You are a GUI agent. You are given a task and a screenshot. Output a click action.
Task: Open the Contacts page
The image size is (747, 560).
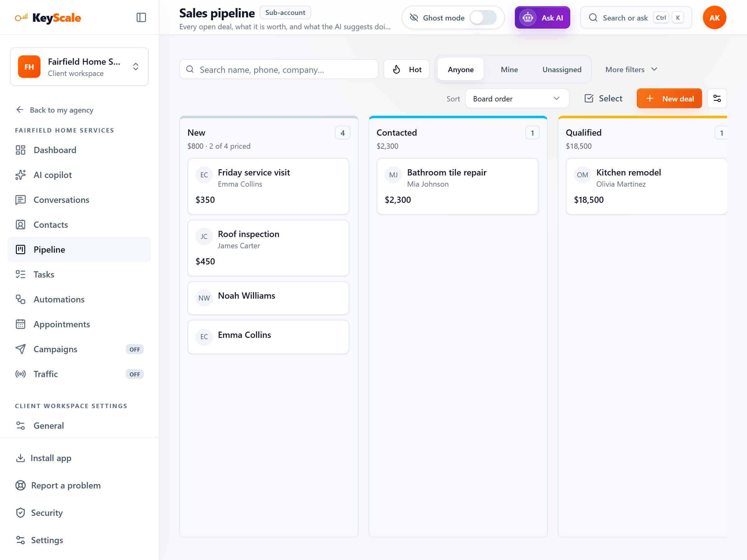pyautogui.click(x=79, y=225)
